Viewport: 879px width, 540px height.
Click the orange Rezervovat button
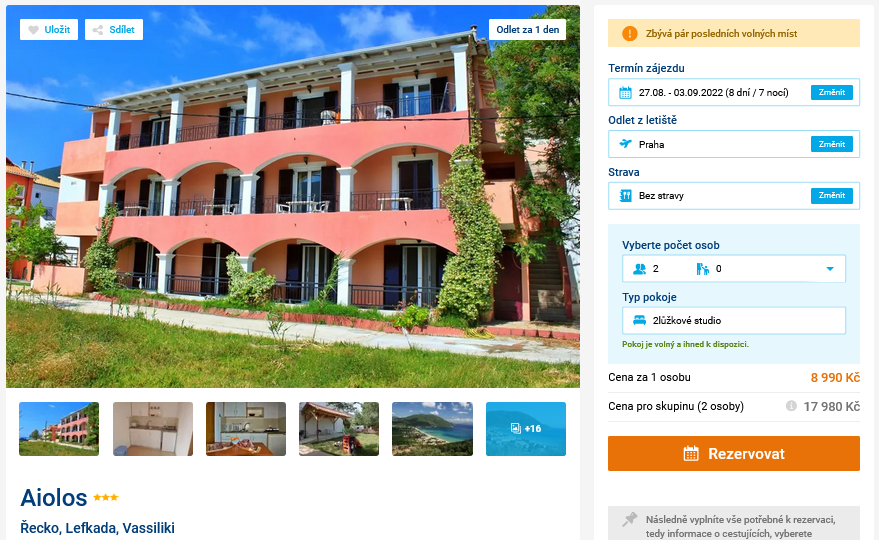(733, 453)
